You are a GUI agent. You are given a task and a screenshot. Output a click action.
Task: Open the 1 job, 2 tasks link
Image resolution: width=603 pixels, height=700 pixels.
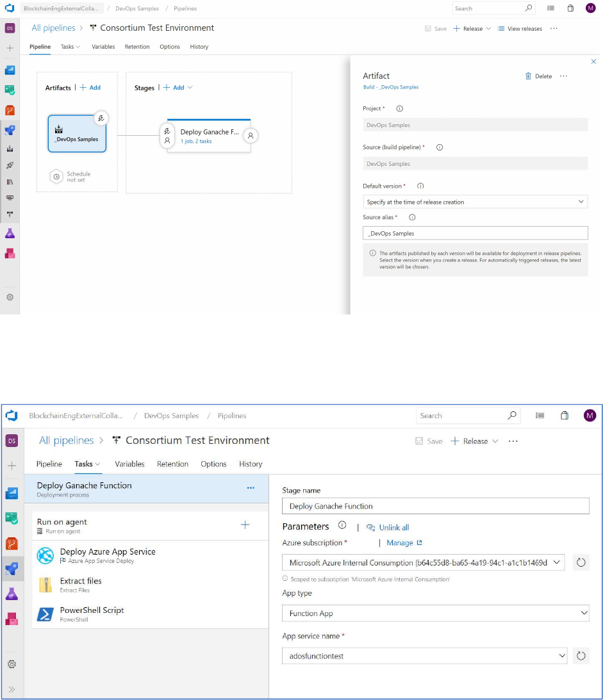tap(196, 141)
